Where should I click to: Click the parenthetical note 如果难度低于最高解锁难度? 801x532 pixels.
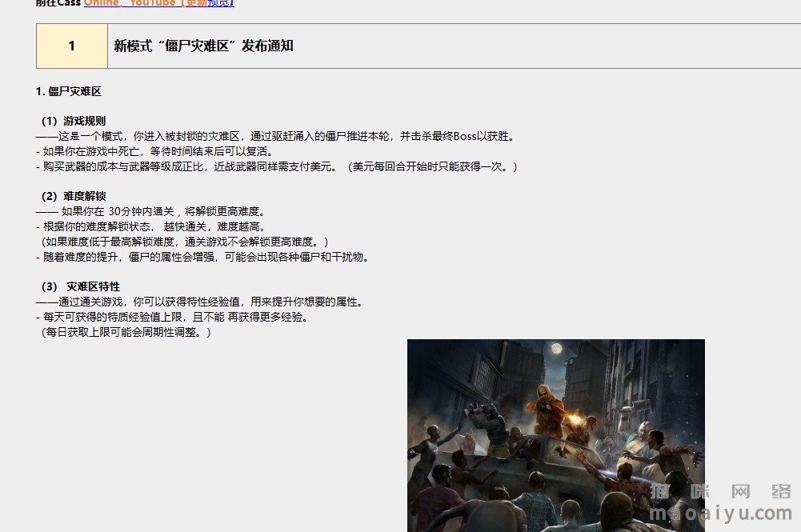[x=184, y=242]
